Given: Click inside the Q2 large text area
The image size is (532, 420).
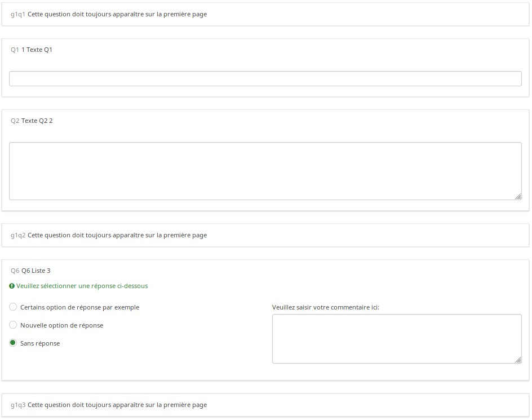Looking at the screenshot, I should pyautogui.click(x=265, y=171).
